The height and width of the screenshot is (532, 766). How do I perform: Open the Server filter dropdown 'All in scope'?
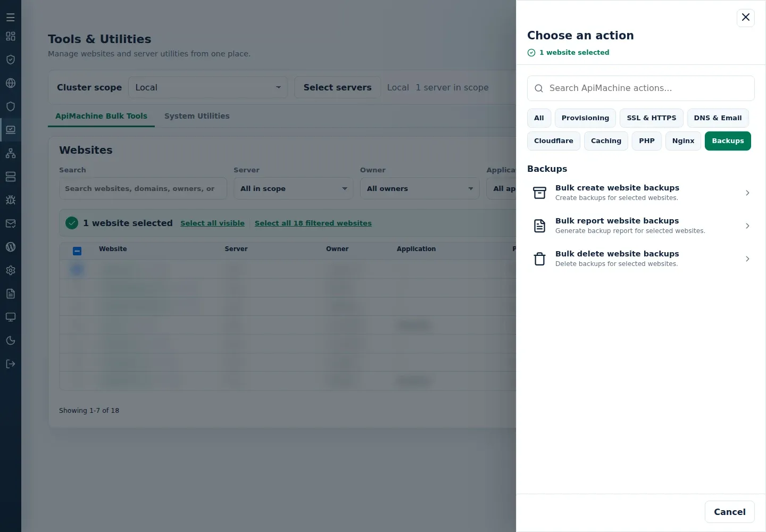coord(293,188)
